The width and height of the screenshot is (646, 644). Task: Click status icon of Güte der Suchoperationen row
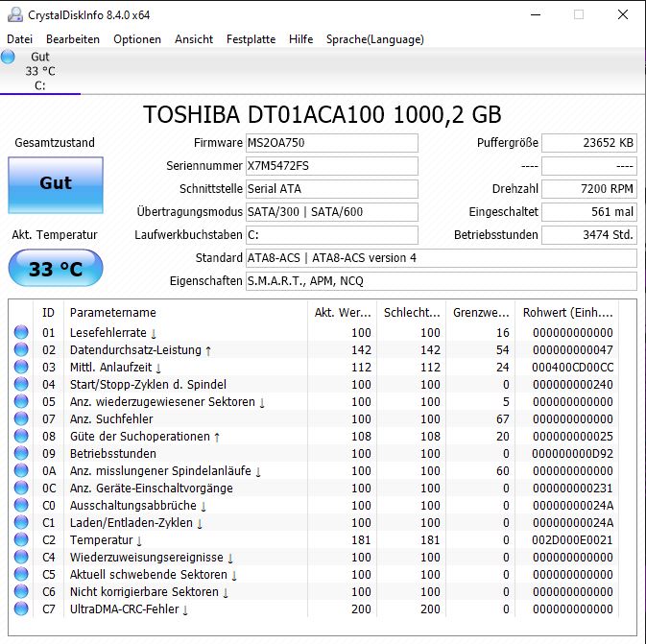pos(21,436)
